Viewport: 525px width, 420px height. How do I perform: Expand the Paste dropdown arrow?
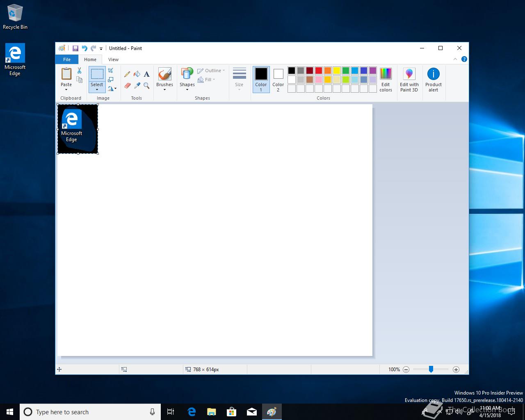66,90
